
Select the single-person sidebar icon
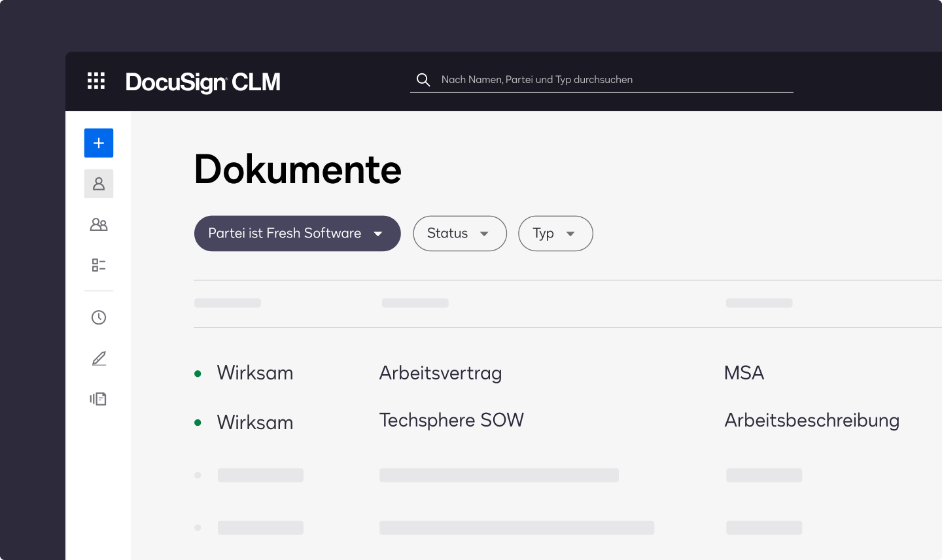[99, 184]
